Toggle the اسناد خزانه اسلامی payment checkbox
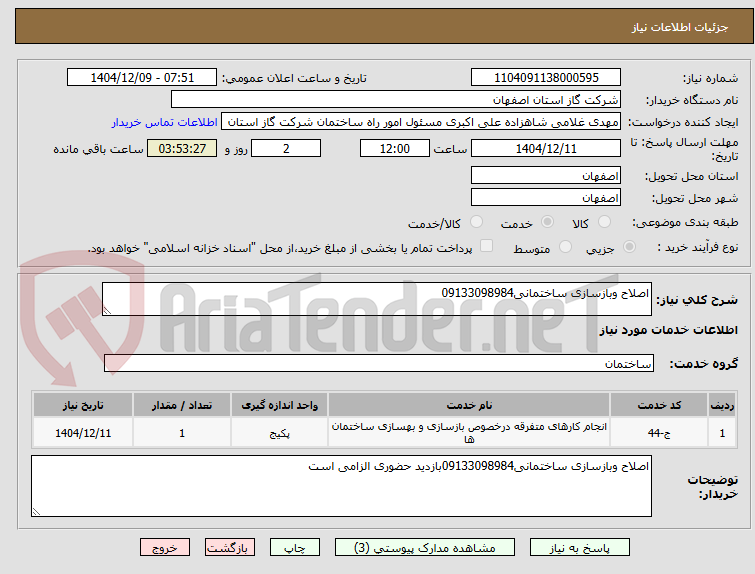Image resolution: width=755 pixels, height=574 pixels. pos(487,246)
